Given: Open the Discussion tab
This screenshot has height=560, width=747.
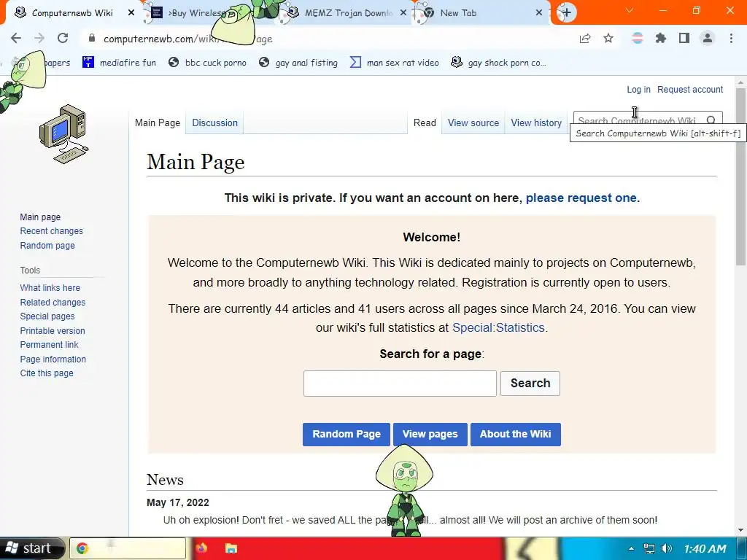Looking at the screenshot, I should [214, 122].
